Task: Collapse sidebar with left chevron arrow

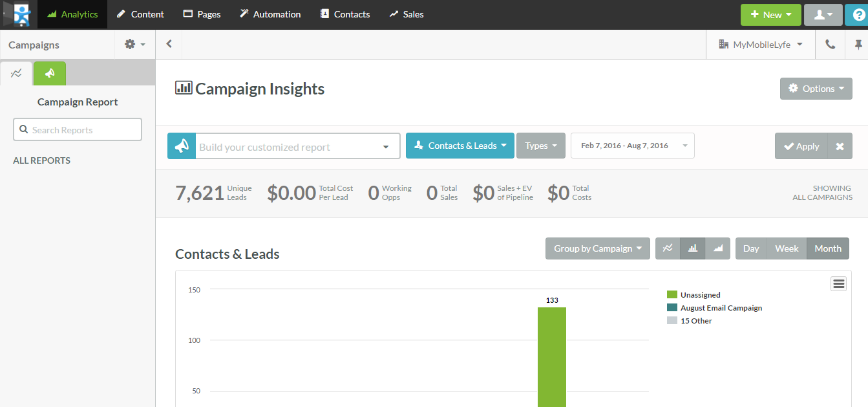Action: click(x=169, y=44)
